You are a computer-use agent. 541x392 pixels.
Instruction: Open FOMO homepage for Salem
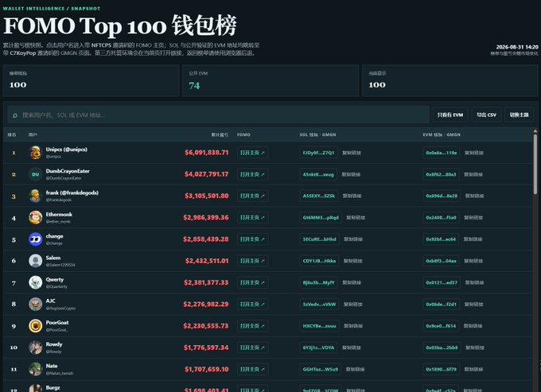[x=252, y=261]
